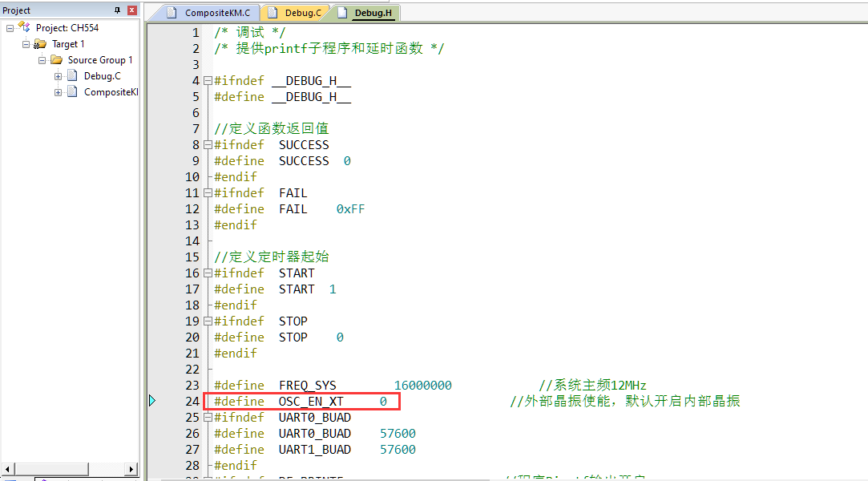Image resolution: width=868 pixels, height=481 pixels.
Task: Select Debug.C file in project tree
Action: tap(102, 76)
